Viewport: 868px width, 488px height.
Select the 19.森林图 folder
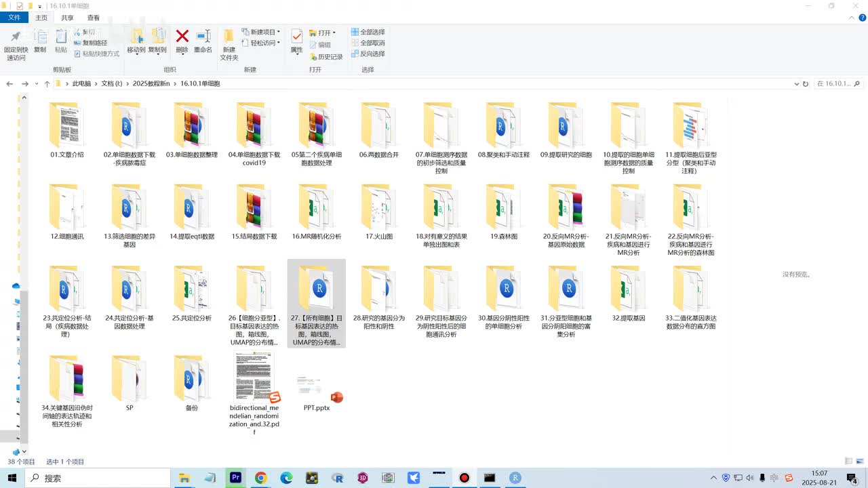pos(504,213)
